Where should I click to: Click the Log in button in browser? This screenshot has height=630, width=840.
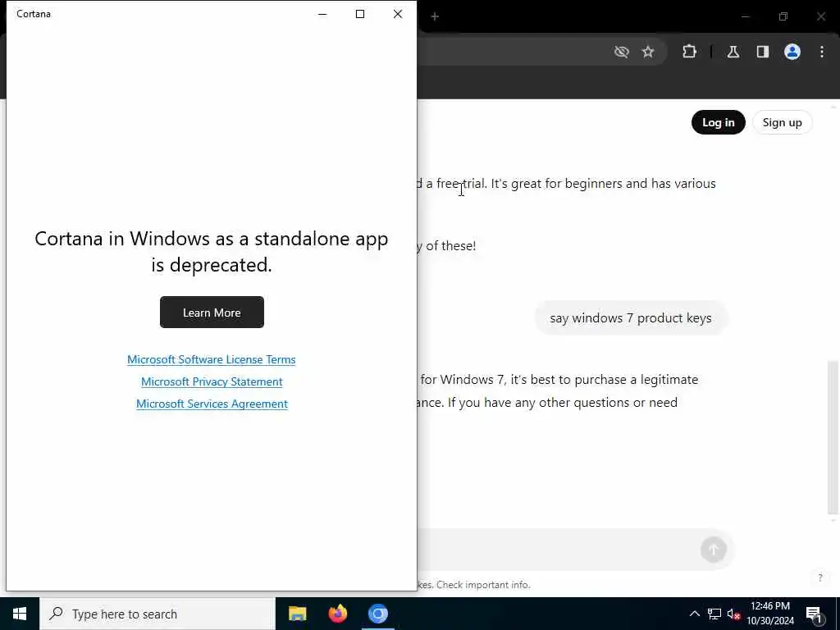(x=718, y=123)
